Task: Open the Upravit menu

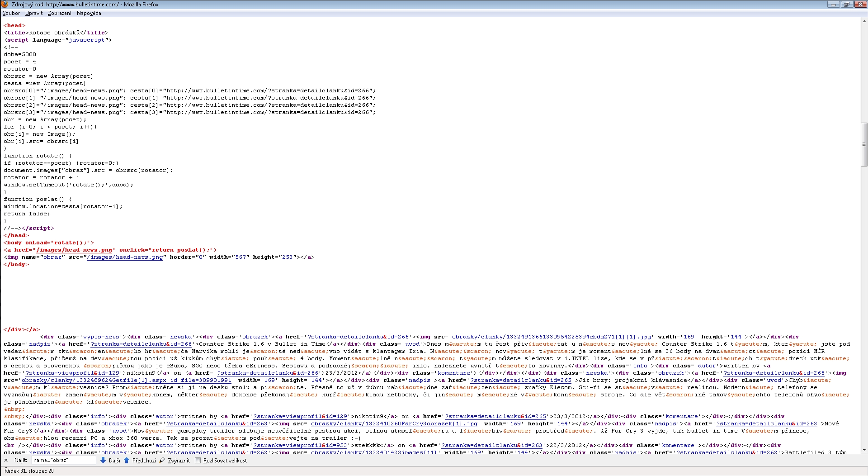Action: pos(34,13)
